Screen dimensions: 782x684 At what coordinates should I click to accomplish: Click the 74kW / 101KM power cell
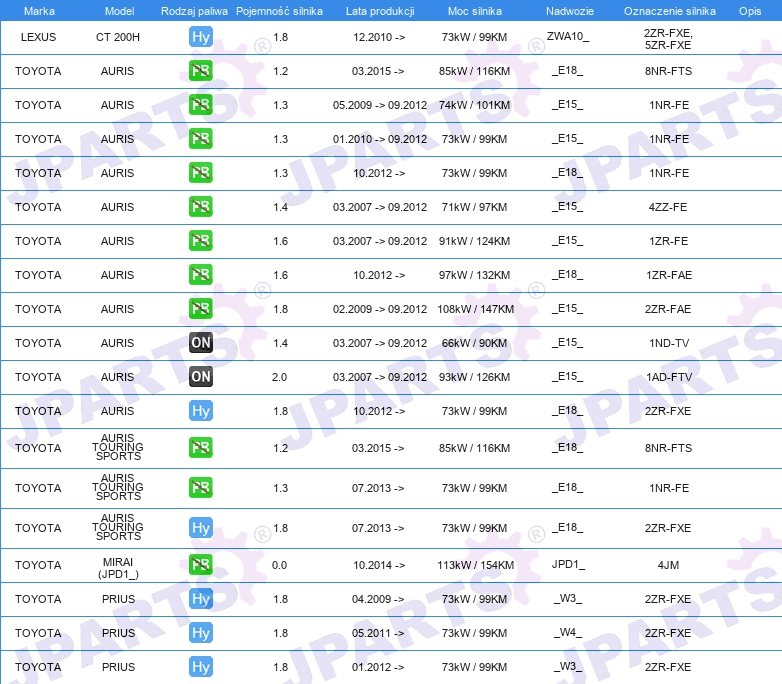pos(474,105)
